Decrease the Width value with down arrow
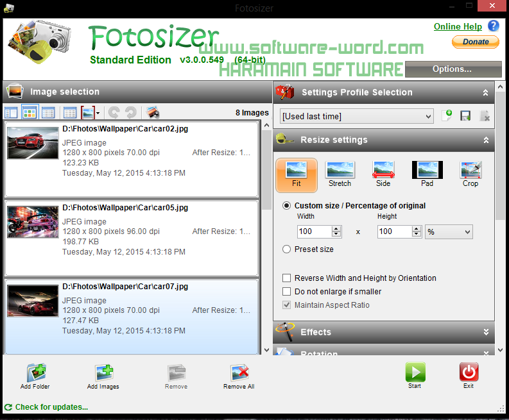 (336, 235)
